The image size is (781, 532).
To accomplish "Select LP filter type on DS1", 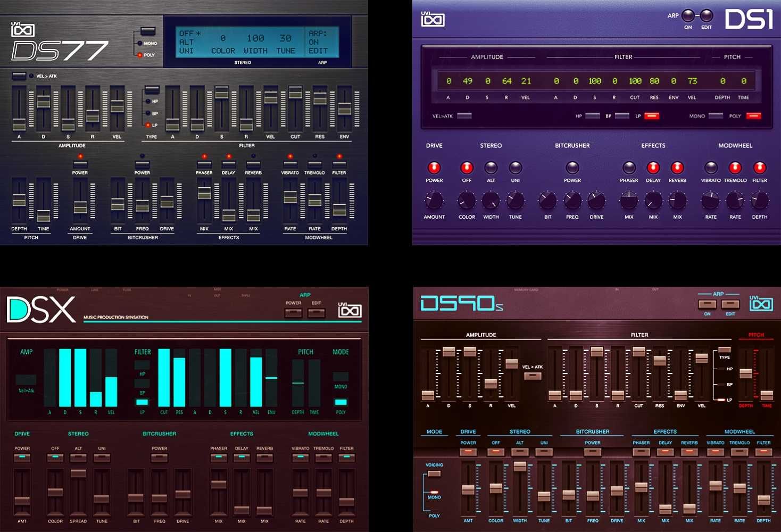I will coord(652,116).
